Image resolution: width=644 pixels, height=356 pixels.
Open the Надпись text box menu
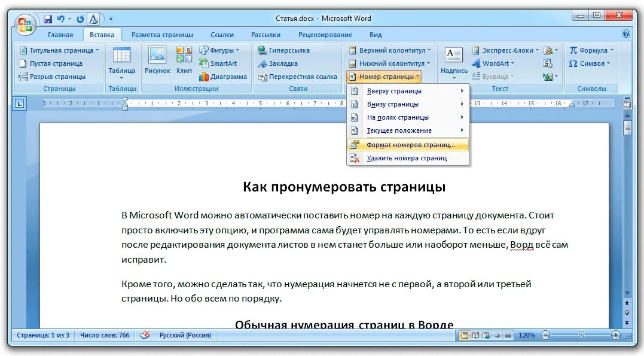454,62
